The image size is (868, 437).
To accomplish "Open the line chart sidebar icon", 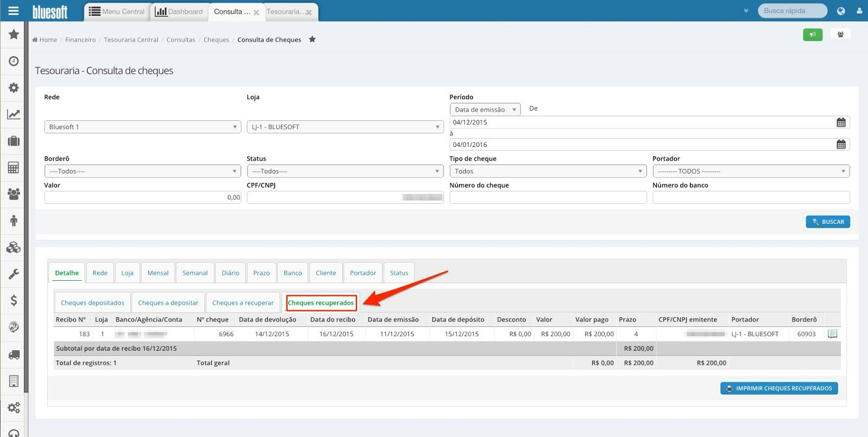I will [x=14, y=114].
